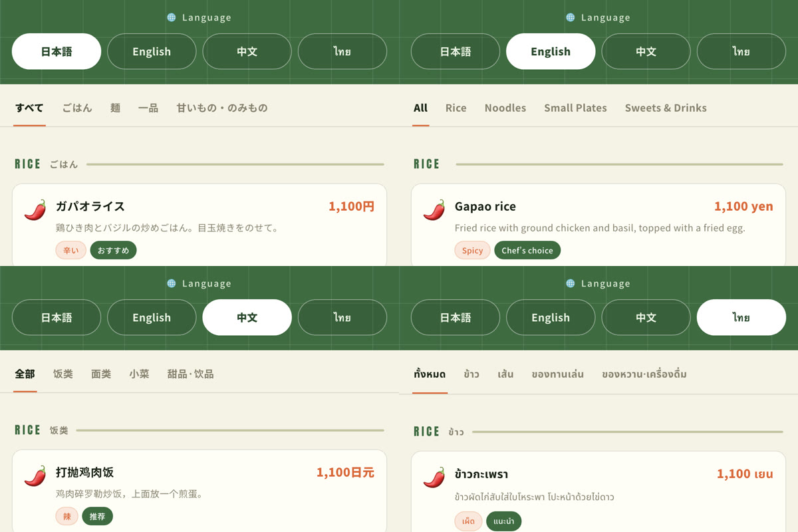Select the 全部 tab

[25, 374]
